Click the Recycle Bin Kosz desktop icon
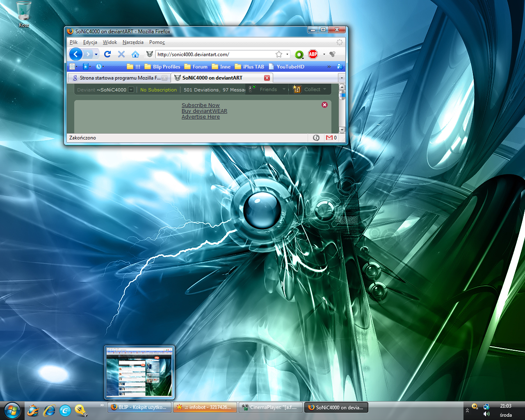 pyautogui.click(x=24, y=14)
